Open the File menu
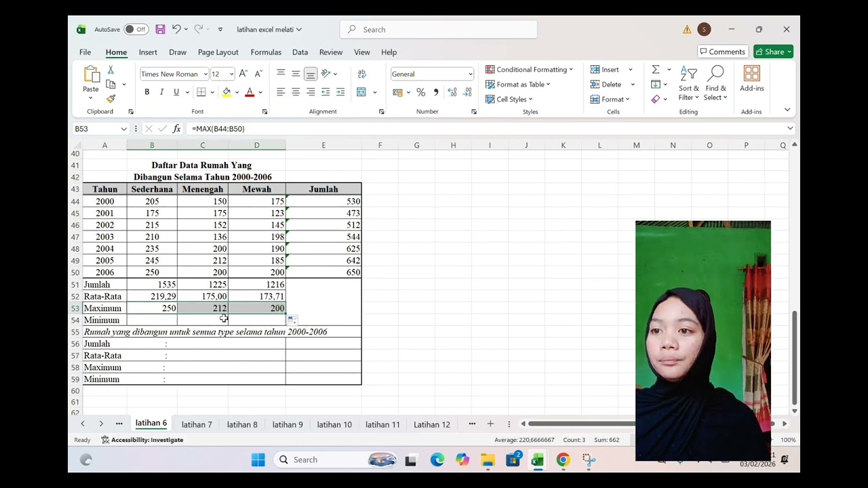 coord(85,52)
